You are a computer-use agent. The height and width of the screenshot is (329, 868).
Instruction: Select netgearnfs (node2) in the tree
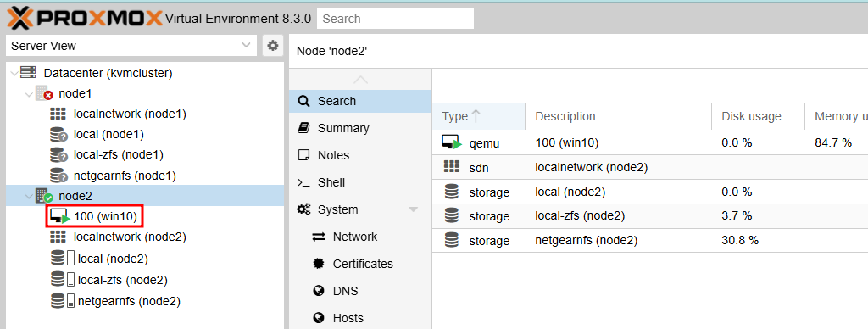click(129, 301)
